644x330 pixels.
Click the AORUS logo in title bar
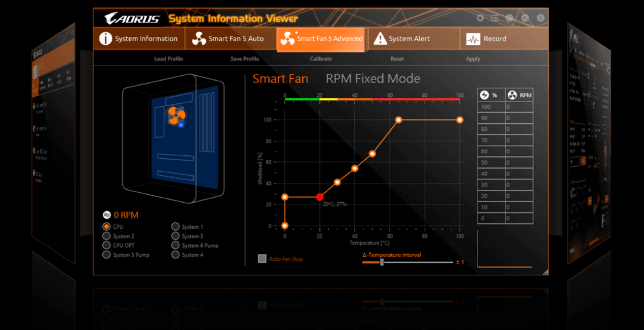click(132, 18)
